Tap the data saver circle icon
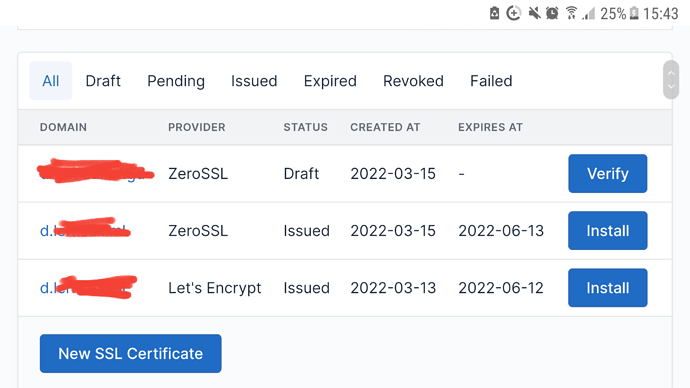 [x=514, y=13]
